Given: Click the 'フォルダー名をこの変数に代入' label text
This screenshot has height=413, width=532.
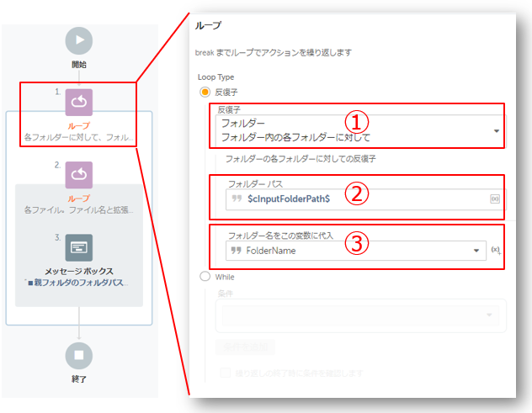Looking at the screenshot, I should coord(280,236).
